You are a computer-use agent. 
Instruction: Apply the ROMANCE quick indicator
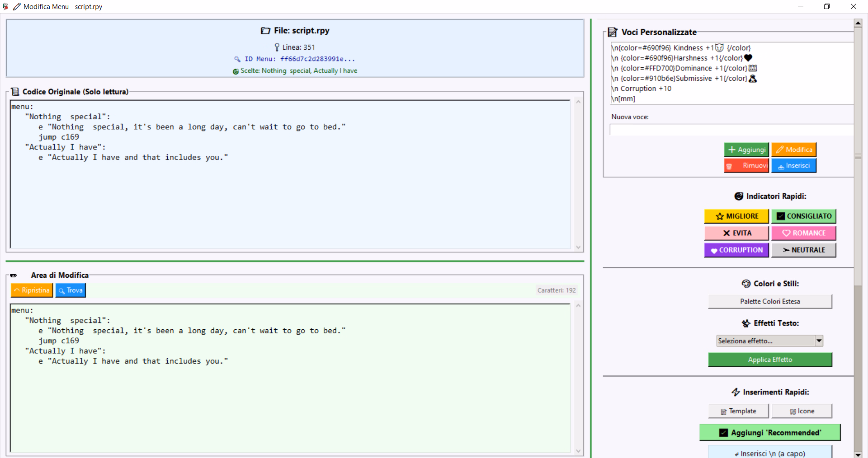(804, 233)
